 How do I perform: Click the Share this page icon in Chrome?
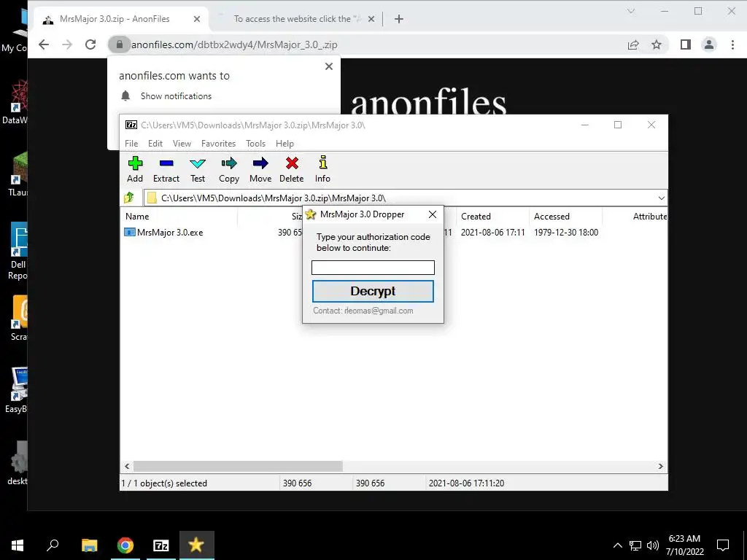pos(633,44)
